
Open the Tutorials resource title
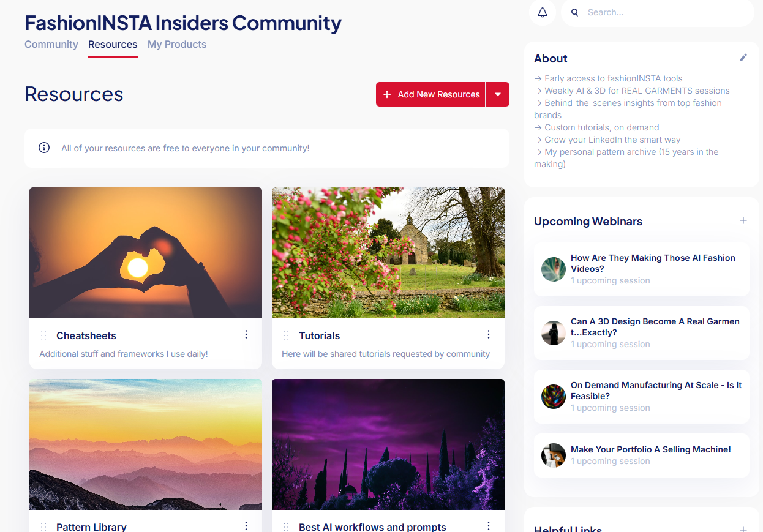pos(320,335)
